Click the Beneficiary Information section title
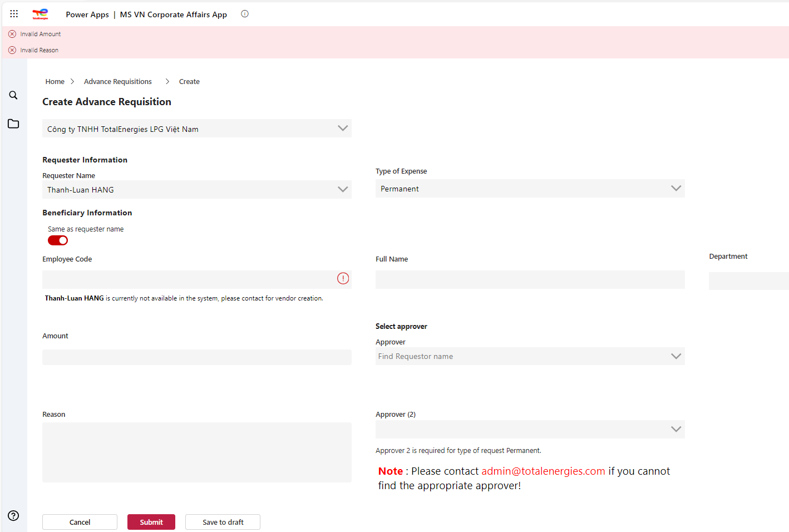This screenshot has width=789, height=532. [x=87, y=213]
